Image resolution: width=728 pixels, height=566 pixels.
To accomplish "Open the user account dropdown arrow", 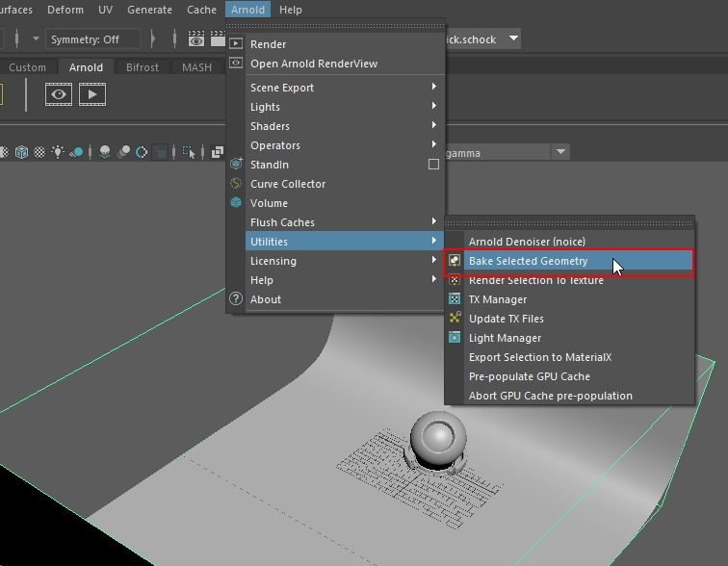I will click(513, 39).
